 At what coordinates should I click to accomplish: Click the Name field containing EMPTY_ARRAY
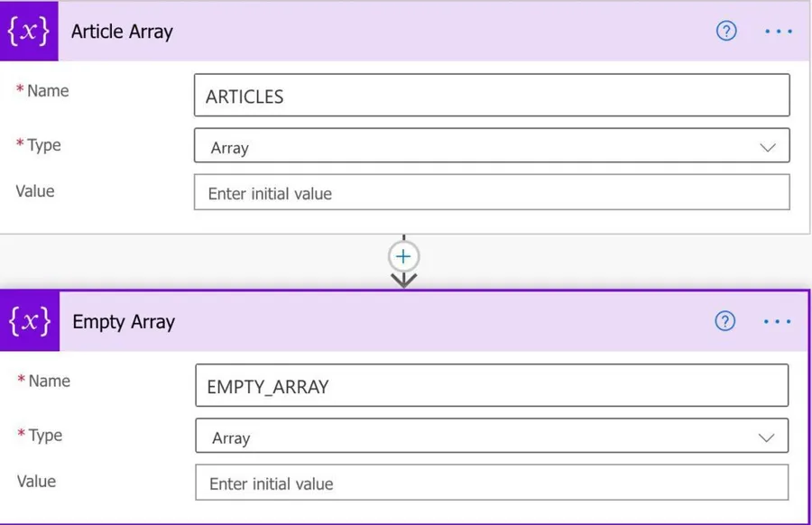492,386
